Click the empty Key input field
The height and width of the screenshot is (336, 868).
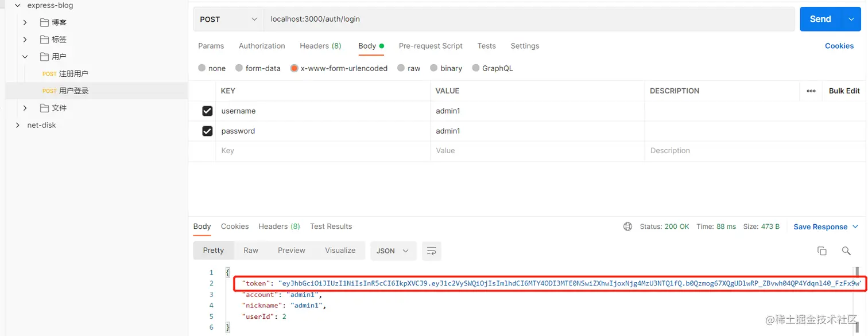(323, 151)
